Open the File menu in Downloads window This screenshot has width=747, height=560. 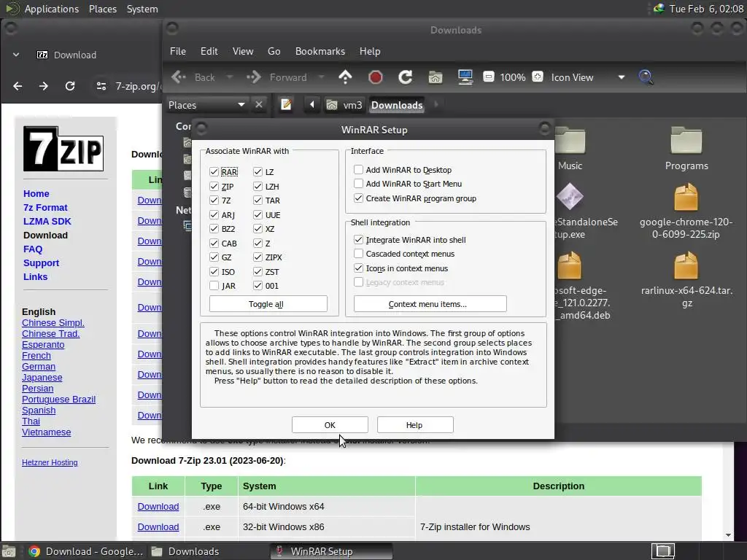pyautogui.click(x=178, y=51)
